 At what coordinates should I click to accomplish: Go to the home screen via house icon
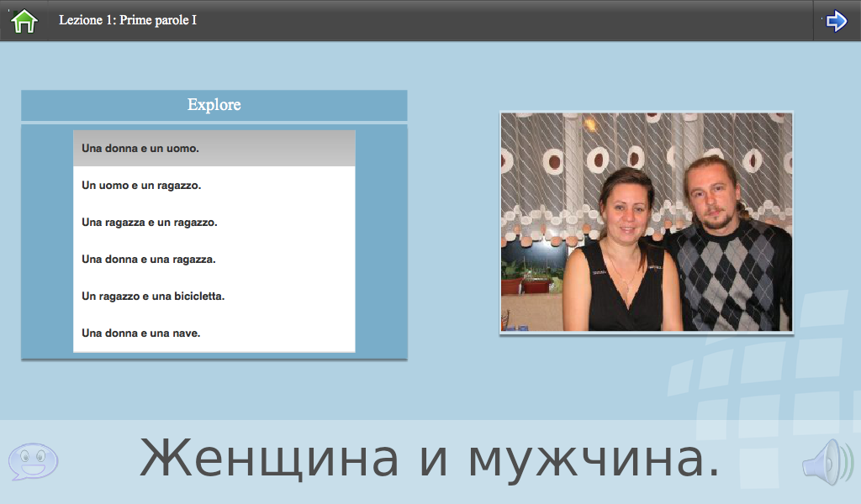point(24,21)
